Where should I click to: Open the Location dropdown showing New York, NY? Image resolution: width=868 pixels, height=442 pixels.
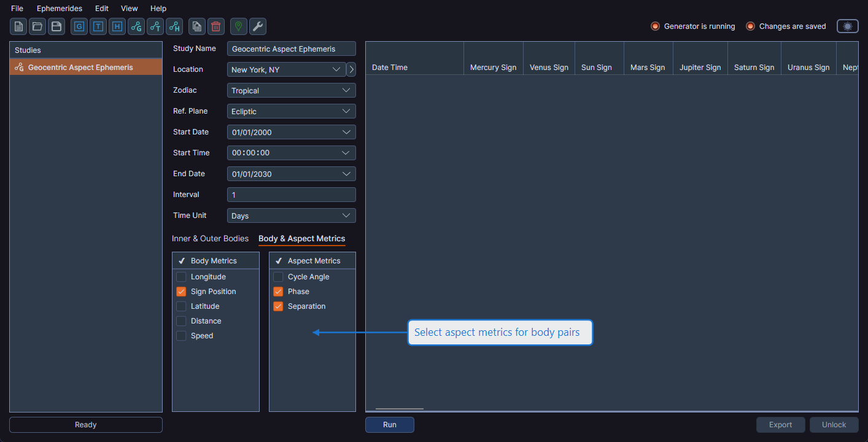click(x=285, y=69)
